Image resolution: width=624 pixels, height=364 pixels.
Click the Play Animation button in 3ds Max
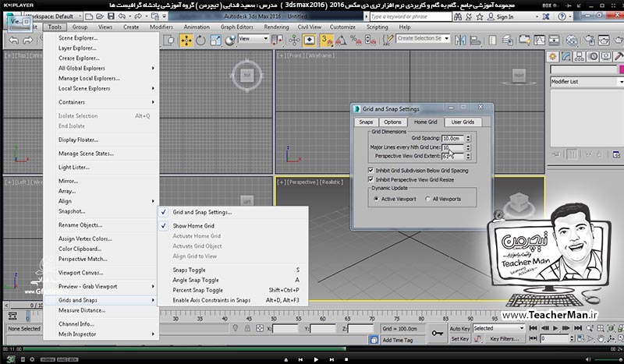(x=555, y=328)
